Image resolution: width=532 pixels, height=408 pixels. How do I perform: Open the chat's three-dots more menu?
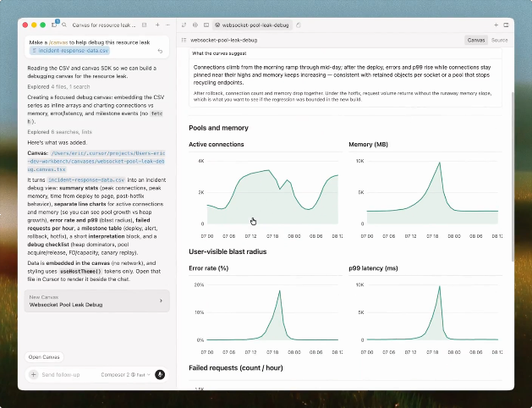click(x=168, y=25)
